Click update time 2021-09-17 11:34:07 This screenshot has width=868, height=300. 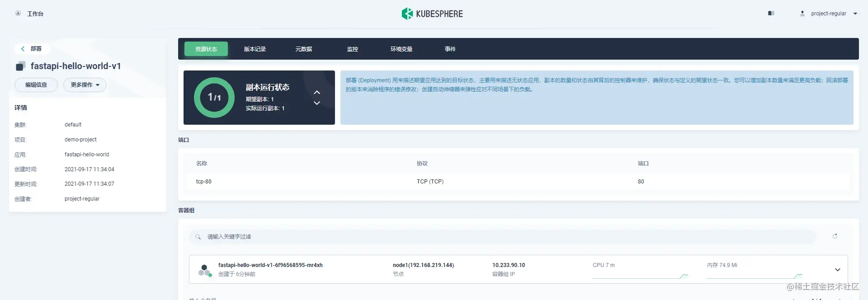point(90,184)
